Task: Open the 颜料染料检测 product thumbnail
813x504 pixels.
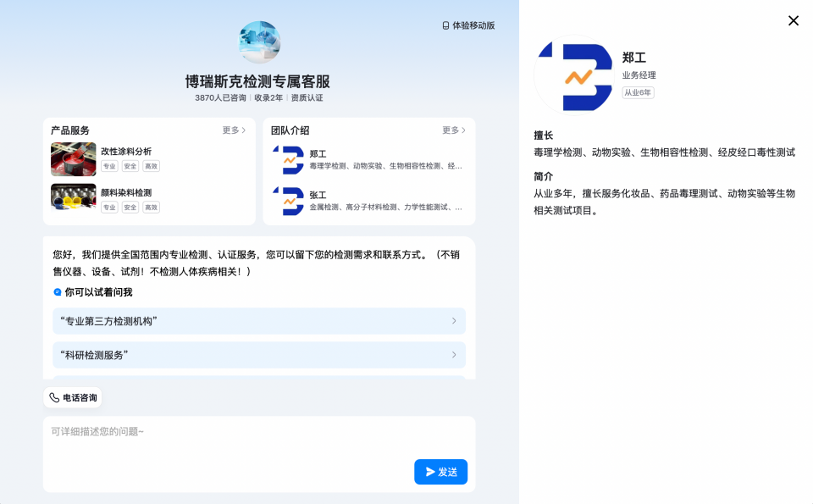Action: tap(73, 197)
